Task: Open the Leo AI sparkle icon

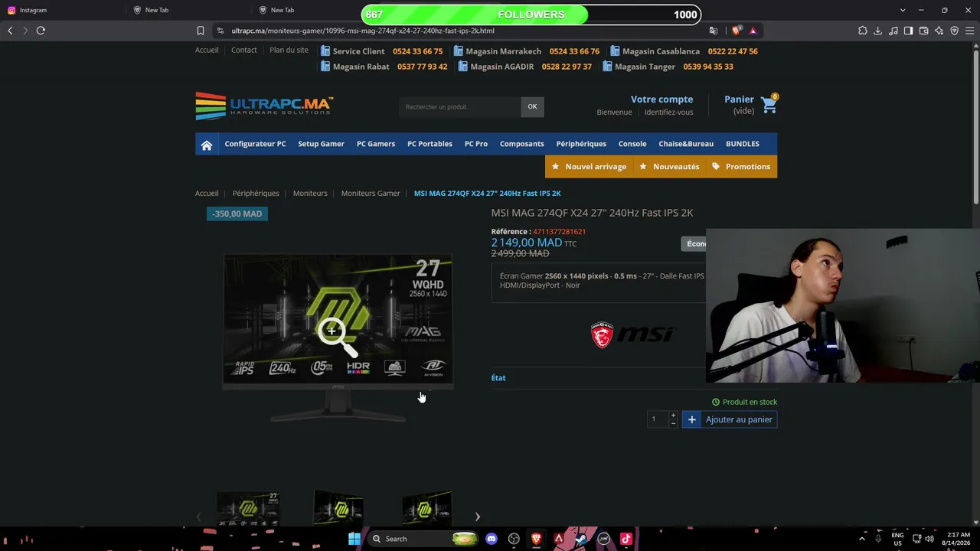Action: click(x=939, y=31)
